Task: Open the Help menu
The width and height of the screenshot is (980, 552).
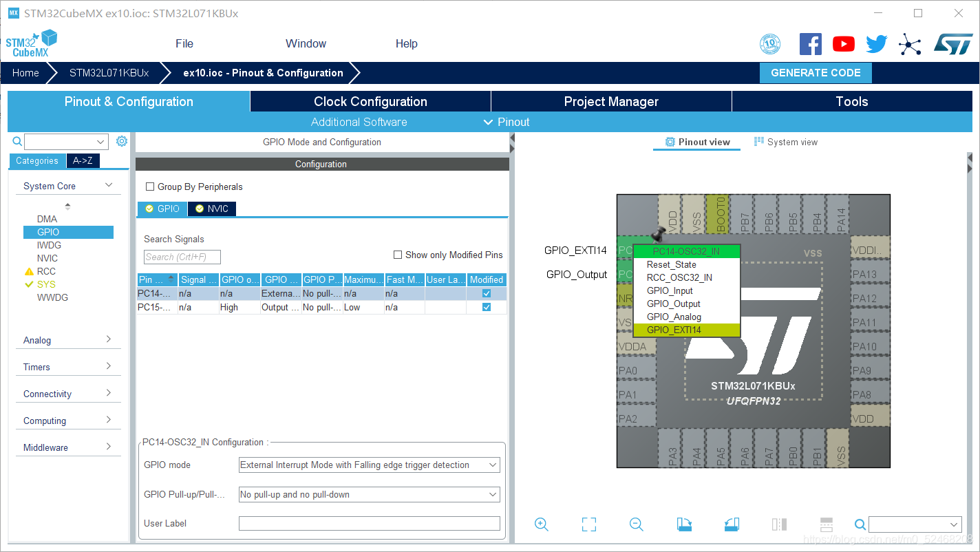Action: coord(407,43)
